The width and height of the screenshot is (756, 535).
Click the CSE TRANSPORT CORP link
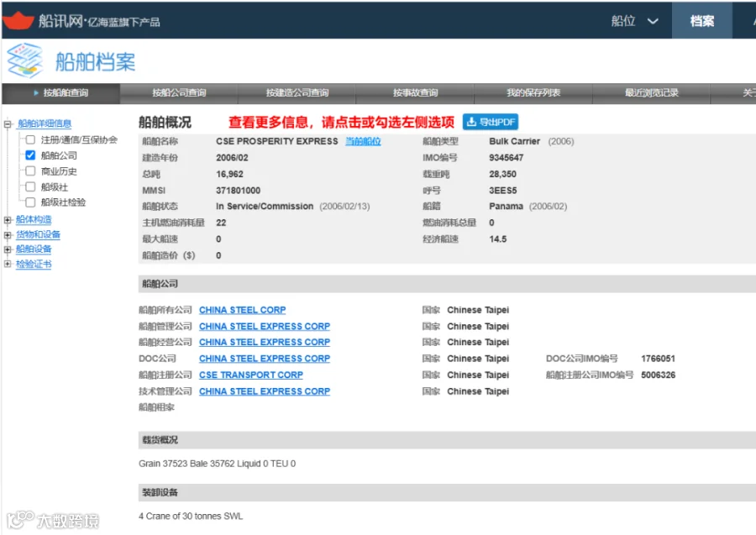(x=251, y=375)
